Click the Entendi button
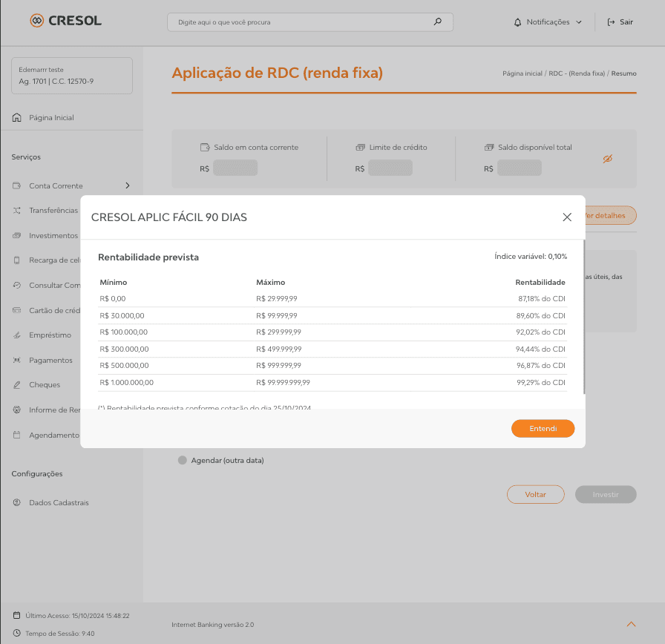The height and width of the screenshot is (644, 665). click(543, 428)
